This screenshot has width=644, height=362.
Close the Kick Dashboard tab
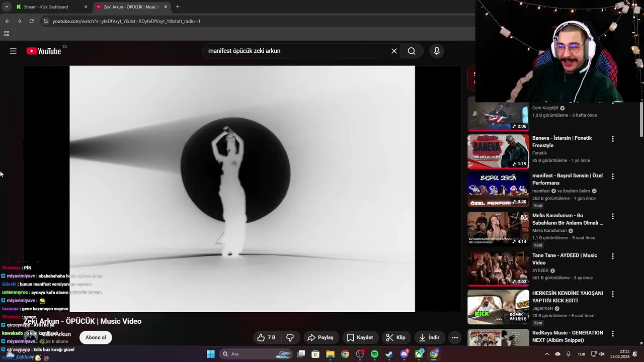86,7
